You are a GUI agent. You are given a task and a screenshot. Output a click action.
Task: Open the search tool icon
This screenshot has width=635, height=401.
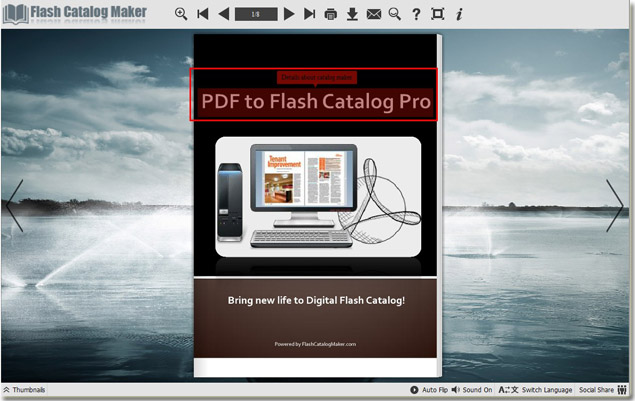click(x=394, y=14)
